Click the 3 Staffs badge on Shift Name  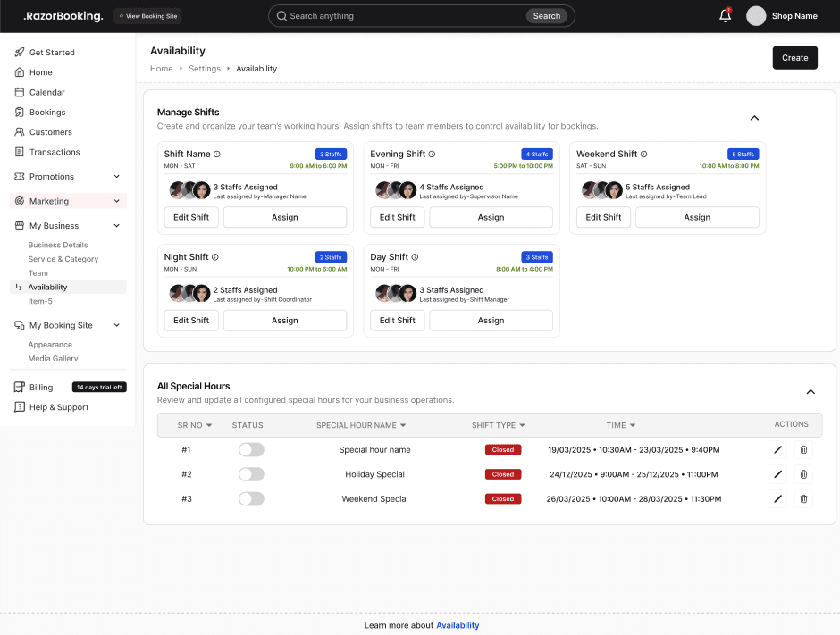coord(331,155)
